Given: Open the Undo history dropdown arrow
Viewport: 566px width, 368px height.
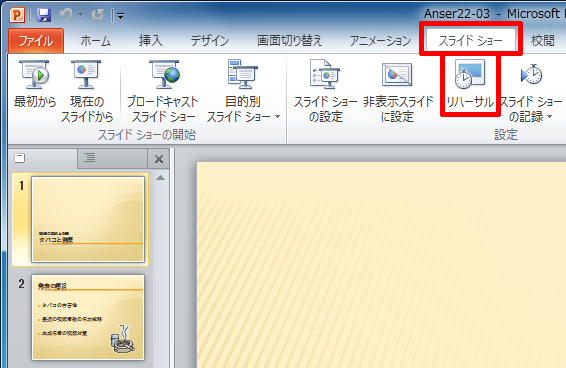Looking at the screenshot, I should [80, 15].
